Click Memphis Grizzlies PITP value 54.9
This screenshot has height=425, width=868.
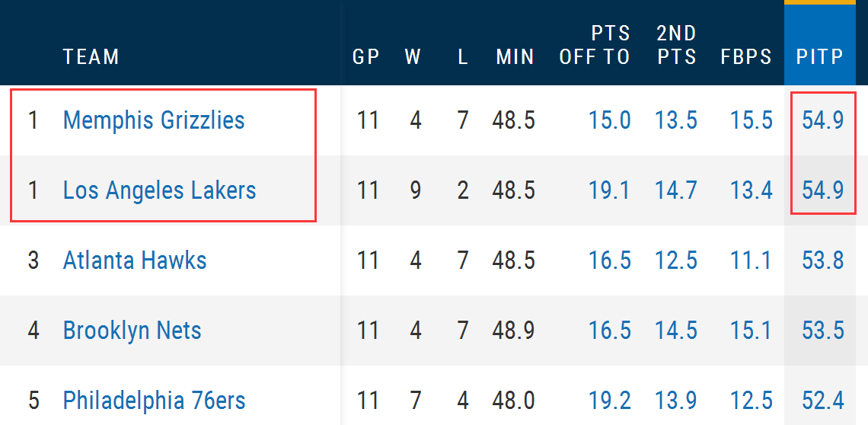(x=822, y=120)
